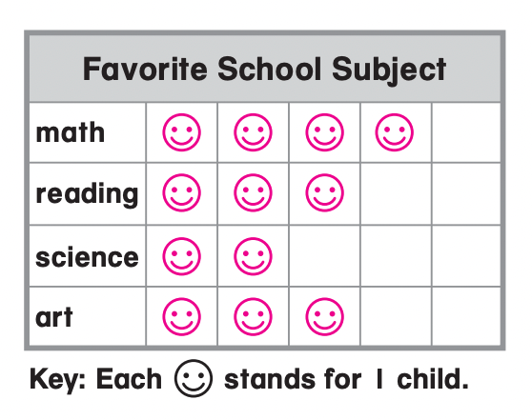532x420 pixels.
Task: Click the second smiley in science row
Action: pyautogui.click(x=253, y=256)
